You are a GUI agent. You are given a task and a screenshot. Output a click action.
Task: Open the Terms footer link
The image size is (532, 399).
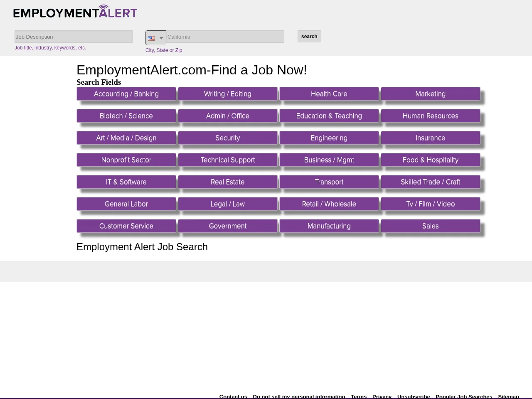pos(359,396)
